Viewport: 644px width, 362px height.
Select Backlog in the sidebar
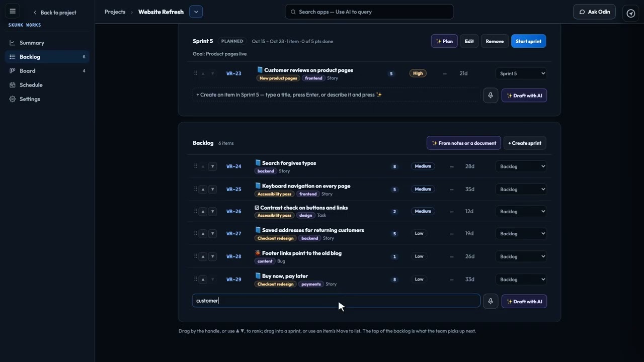(47, 57)
